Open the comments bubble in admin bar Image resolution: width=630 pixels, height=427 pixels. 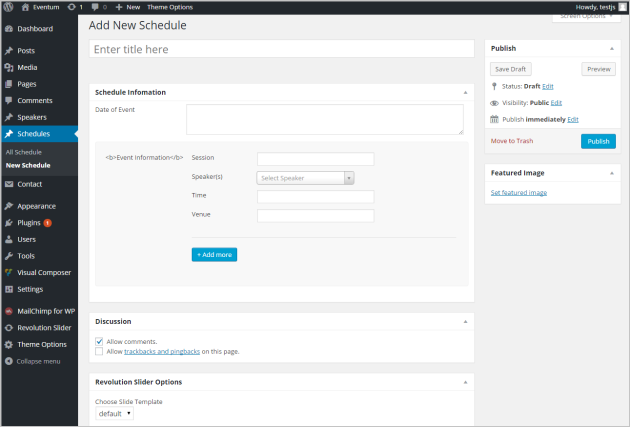95,7
